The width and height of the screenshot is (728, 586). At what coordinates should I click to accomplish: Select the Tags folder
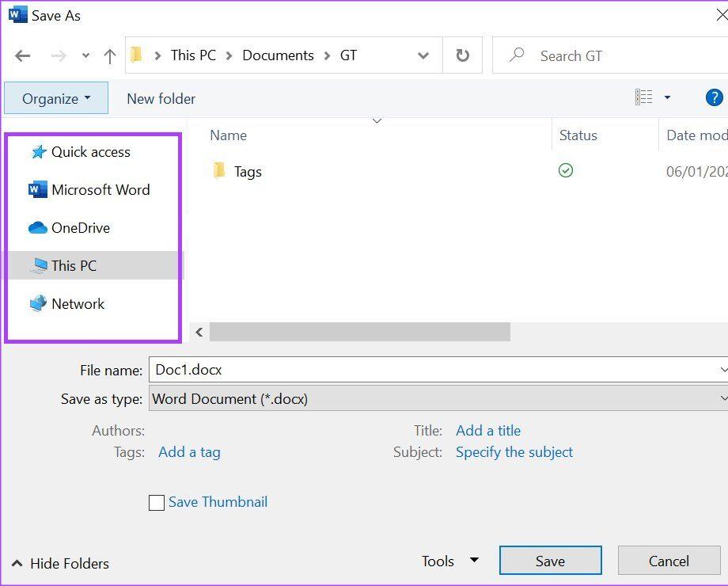pos(237,172)
